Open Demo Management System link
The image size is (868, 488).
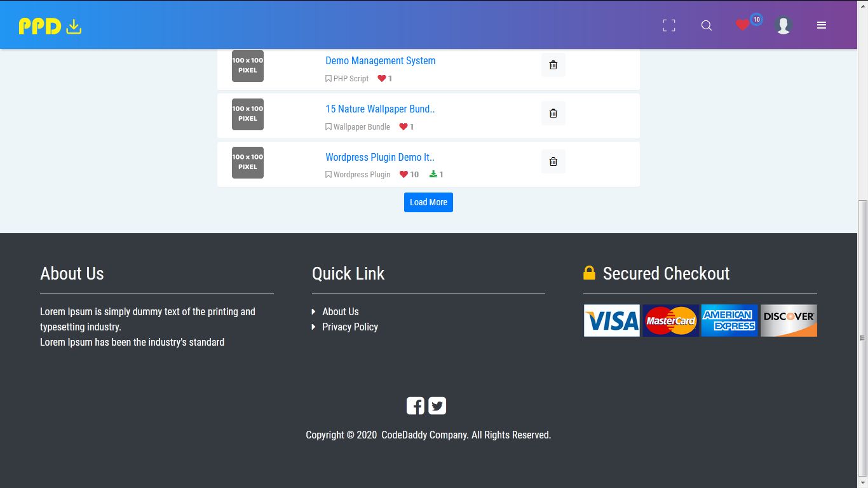point(380,61)
